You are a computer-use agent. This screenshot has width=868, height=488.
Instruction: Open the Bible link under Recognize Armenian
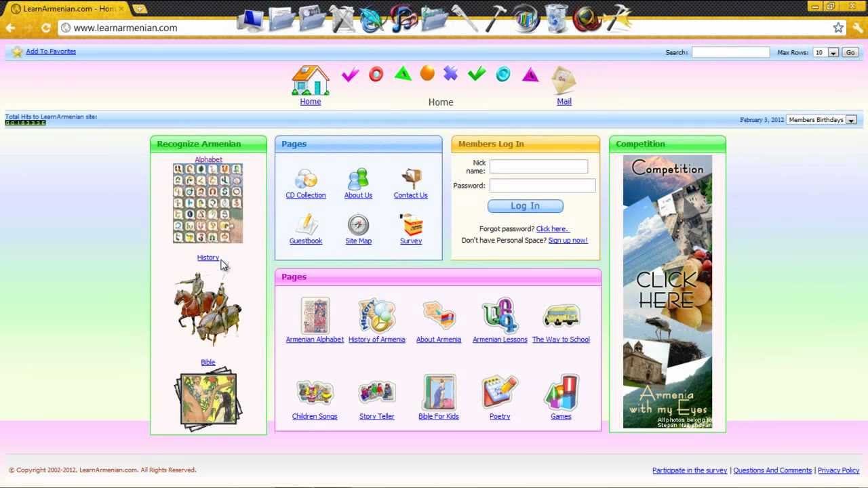coord(208,363)
